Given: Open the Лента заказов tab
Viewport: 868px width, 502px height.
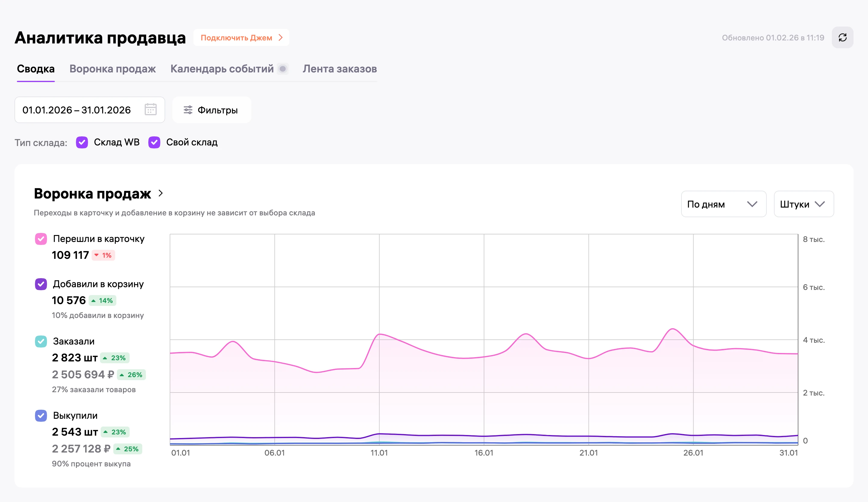Looking at the screenshot, I should coord(340,69).
